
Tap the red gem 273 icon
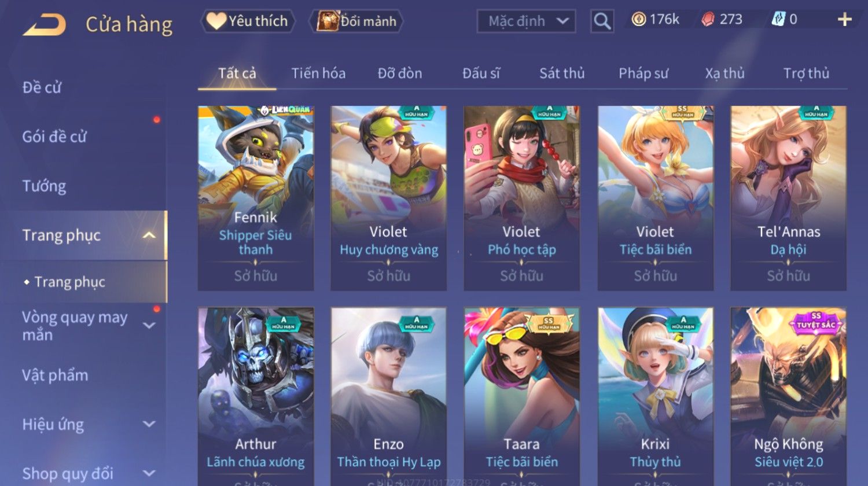(708, 20)
